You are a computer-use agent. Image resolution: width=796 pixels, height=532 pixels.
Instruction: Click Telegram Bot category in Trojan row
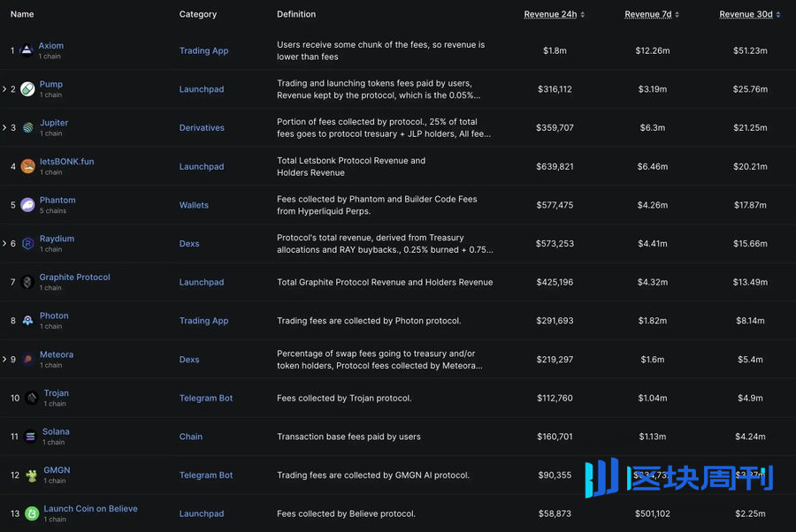205,398
